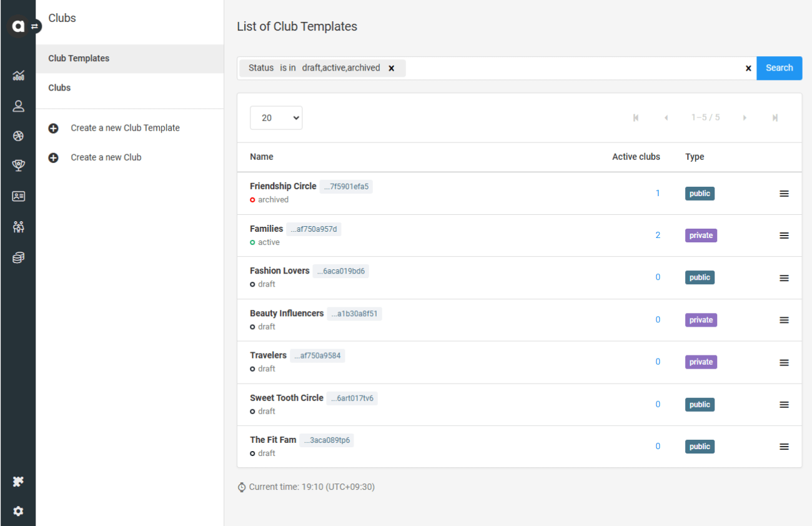Screen dimensions: 812x526
Task: Open the row menu for Friendship Circle
Action: pos(784,194)
